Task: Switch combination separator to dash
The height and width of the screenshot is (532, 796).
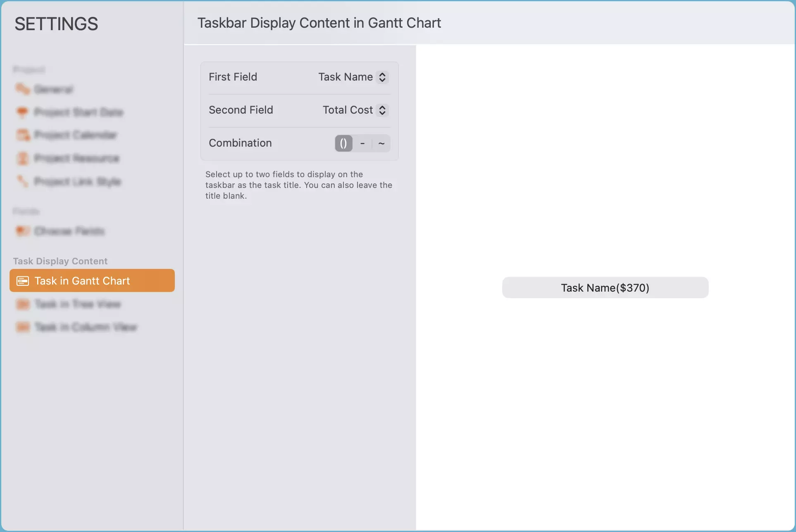Action: click(x=362, y=143)
